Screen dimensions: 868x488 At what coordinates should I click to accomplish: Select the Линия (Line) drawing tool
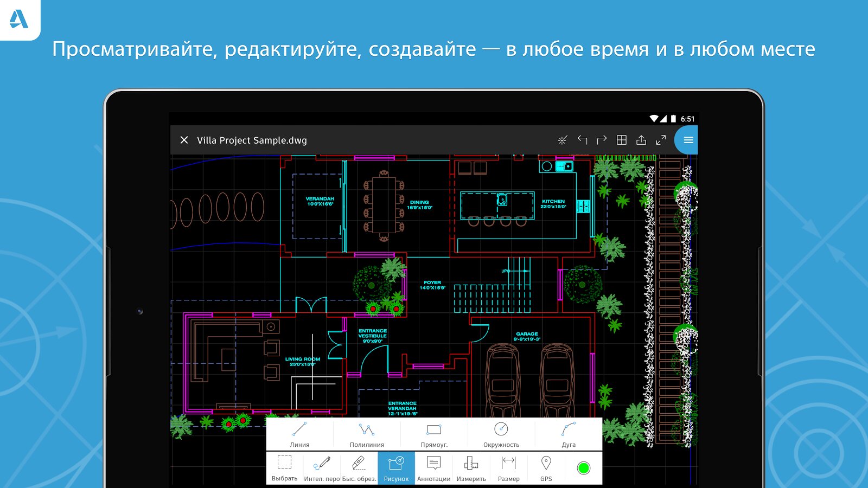pos(299,434)
